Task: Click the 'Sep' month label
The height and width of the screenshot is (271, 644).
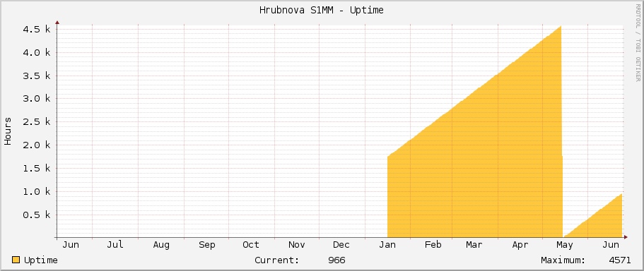Action: point(206,245)
